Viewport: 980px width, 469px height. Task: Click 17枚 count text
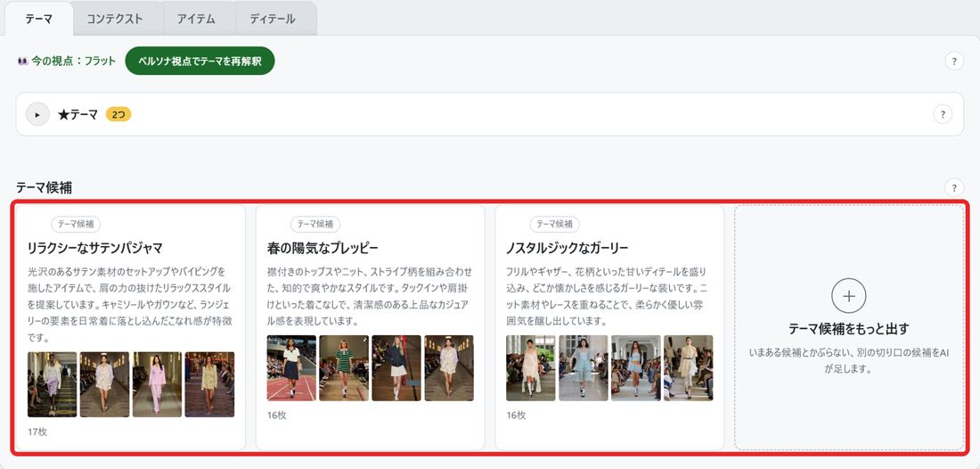tap(37, 432)
